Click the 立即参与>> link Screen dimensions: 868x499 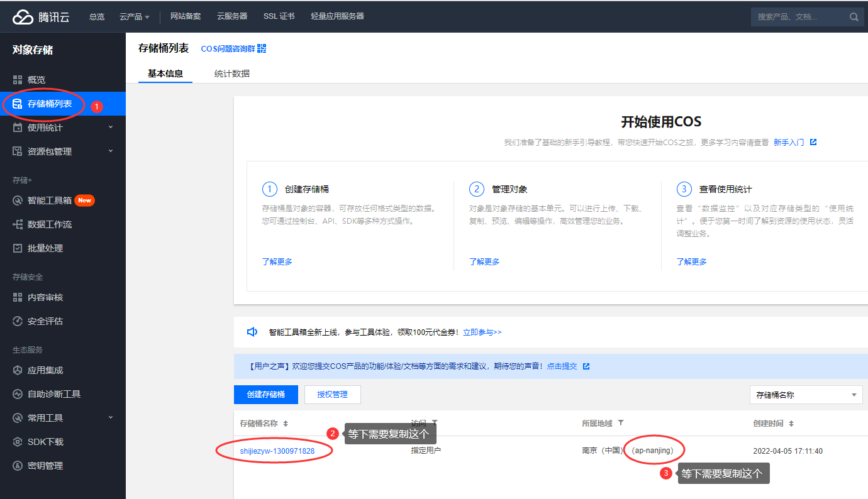coord(482,332)
